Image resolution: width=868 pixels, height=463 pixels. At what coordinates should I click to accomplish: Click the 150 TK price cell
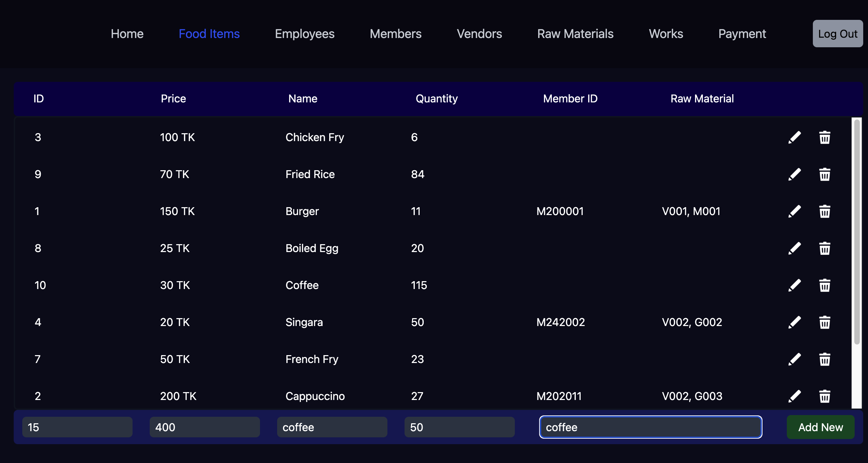[177, 211]
